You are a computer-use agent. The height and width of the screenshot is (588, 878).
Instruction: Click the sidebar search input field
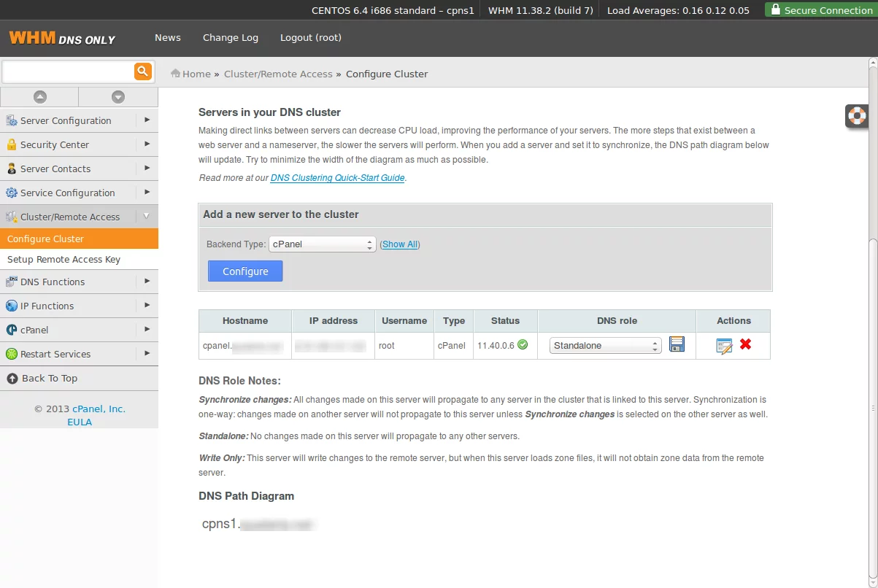69,71
